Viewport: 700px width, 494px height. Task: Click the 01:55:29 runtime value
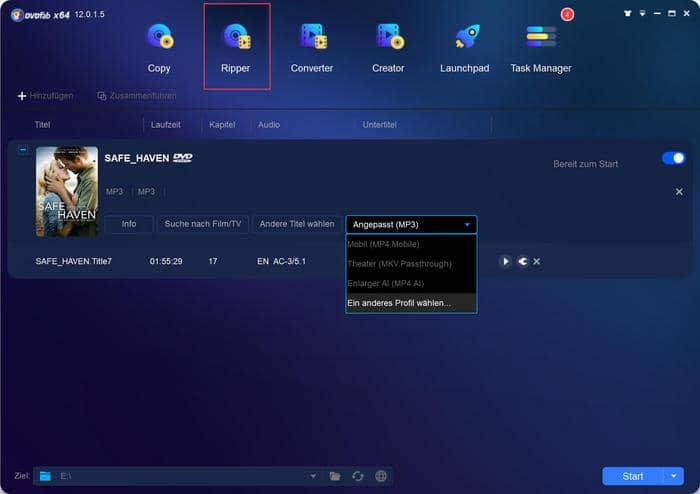166,261
